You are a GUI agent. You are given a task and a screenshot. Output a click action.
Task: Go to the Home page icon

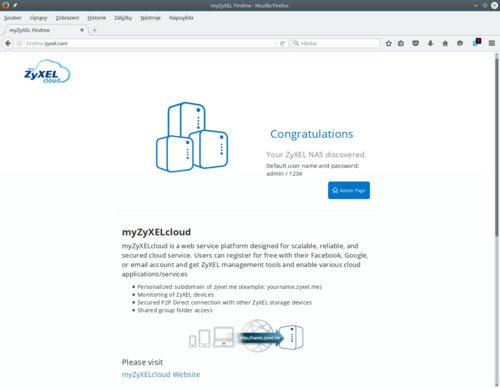445,43
